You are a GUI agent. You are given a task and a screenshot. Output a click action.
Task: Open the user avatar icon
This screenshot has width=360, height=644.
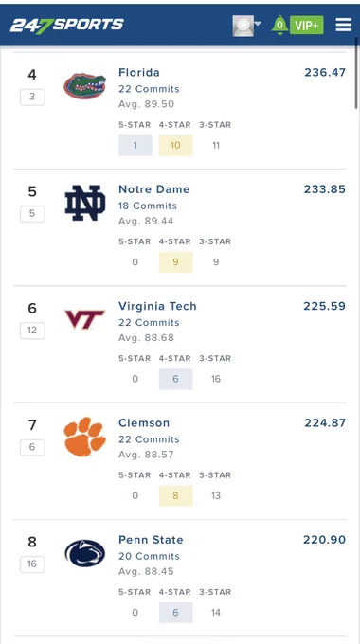[243, 26]
